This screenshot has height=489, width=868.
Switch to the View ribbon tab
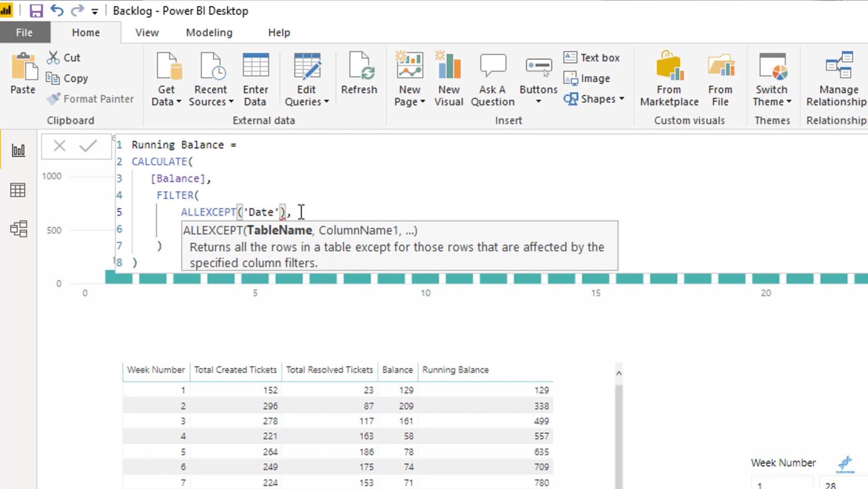pos(147,33)
